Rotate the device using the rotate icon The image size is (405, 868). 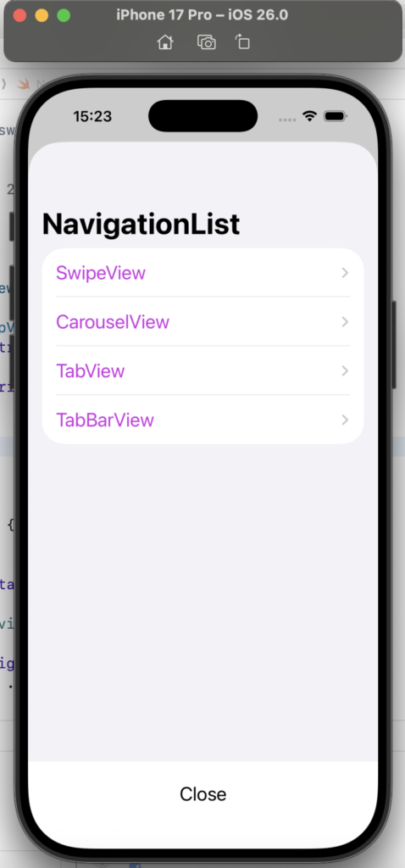click(x=243, y=42)
